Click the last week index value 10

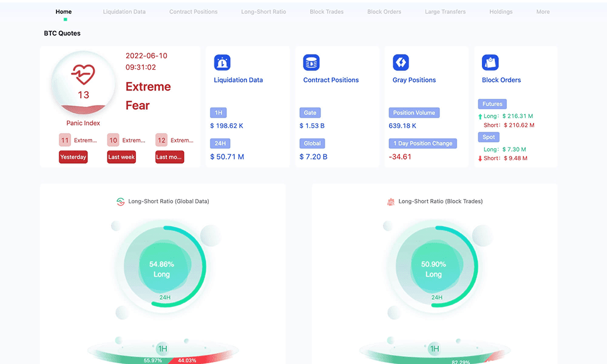[113, 140]
